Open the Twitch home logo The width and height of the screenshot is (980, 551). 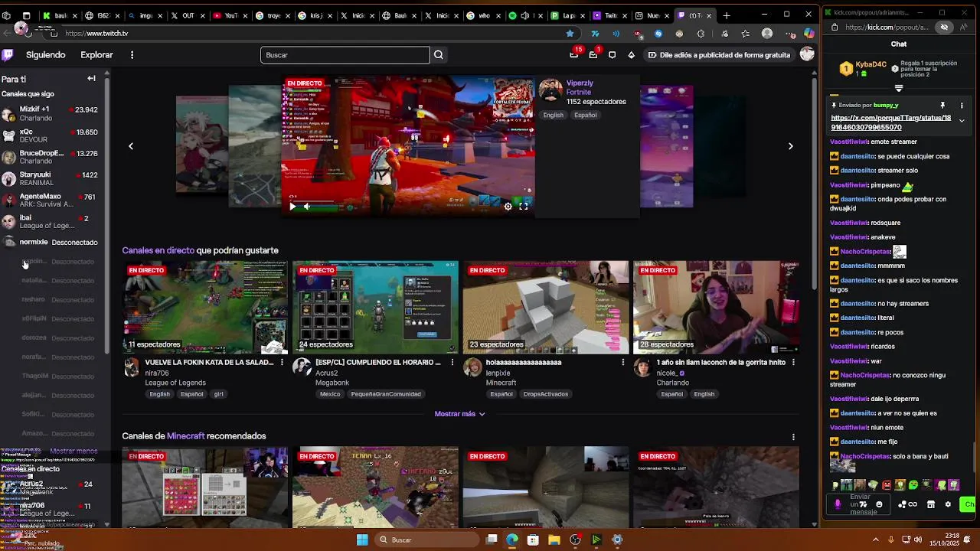pyautogui.click(x=8, y=54)
